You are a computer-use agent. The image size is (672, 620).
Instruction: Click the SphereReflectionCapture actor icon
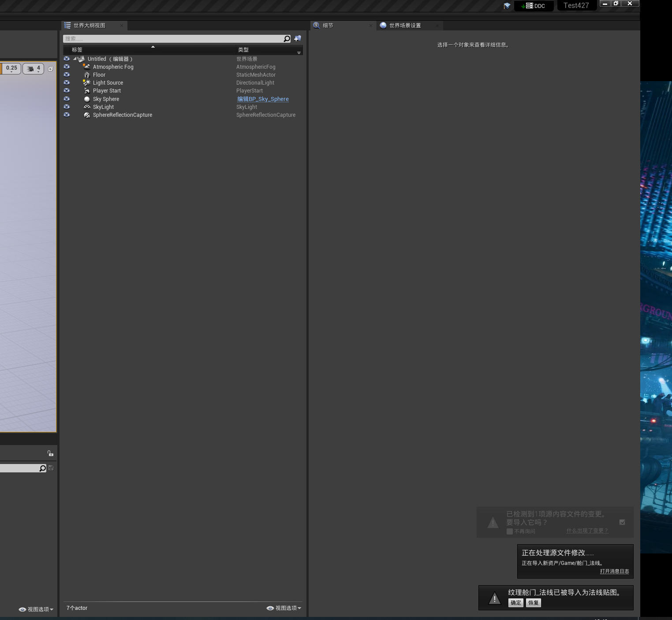click(87, 115)
